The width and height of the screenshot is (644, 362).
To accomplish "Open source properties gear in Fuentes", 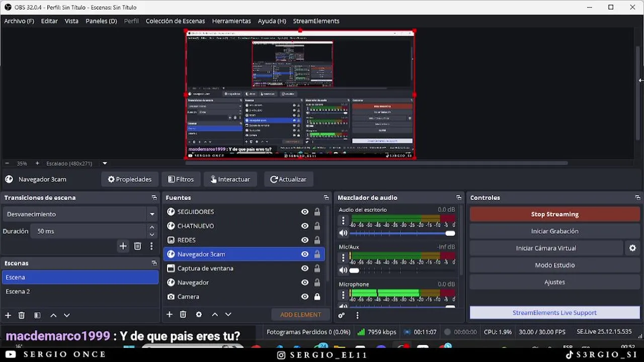I will 199,314.
